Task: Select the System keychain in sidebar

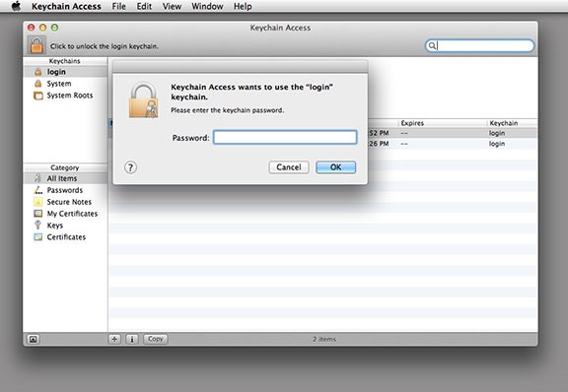Action: click(65, 84)
